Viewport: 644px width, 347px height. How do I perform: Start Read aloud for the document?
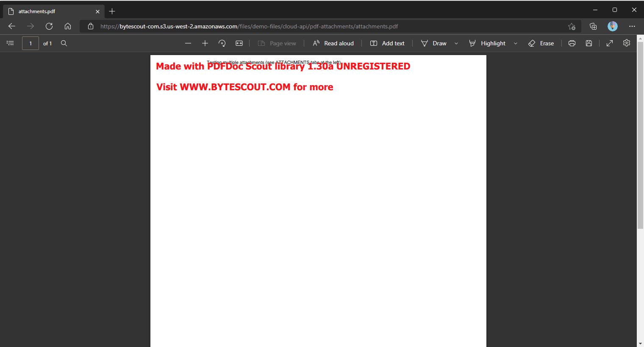click(x=333, y=43)
